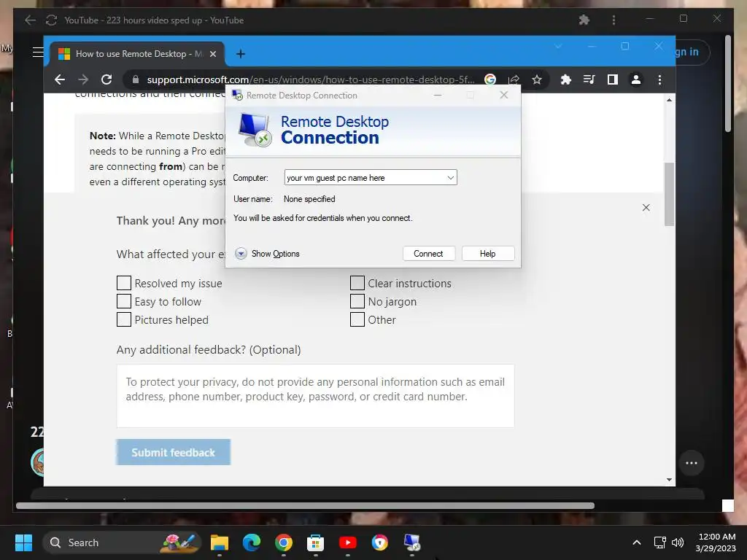Check the Resolved my issue box
747x560 pixels.
124,283
